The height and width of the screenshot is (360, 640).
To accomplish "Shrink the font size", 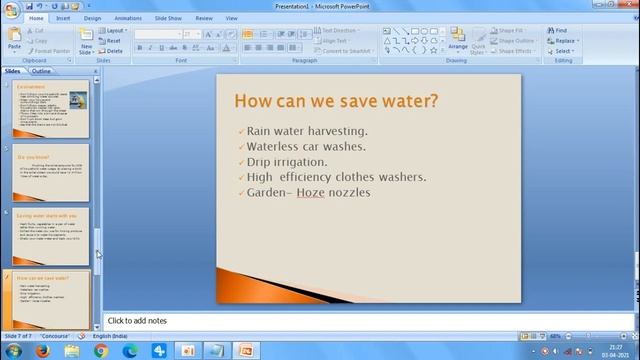I will (x=219, y=35).
